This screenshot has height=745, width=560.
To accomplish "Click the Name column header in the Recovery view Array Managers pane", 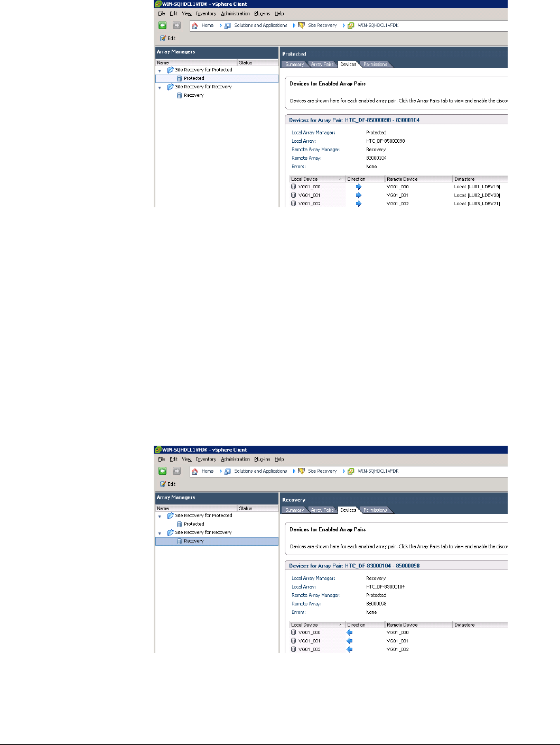I will click(x=197, y=508).
